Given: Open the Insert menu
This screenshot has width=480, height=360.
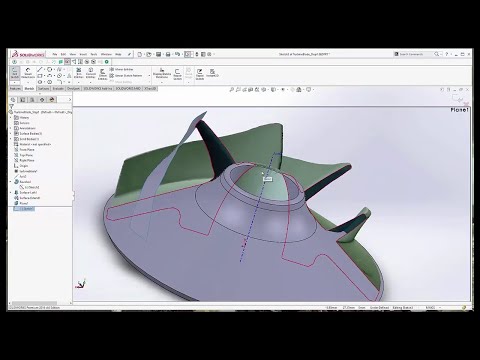Looking at the screenshot, I should coord(83,54).
